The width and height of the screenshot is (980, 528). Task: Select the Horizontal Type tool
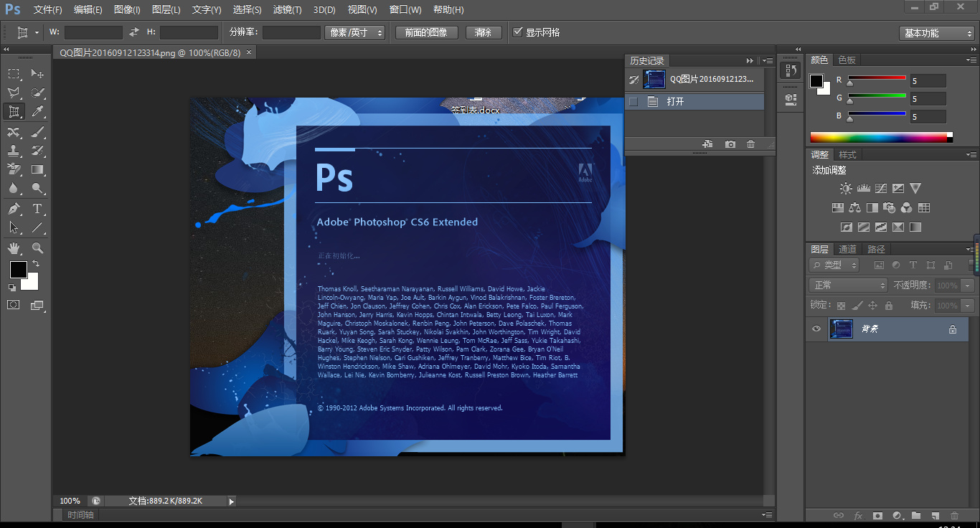point(37,209)
